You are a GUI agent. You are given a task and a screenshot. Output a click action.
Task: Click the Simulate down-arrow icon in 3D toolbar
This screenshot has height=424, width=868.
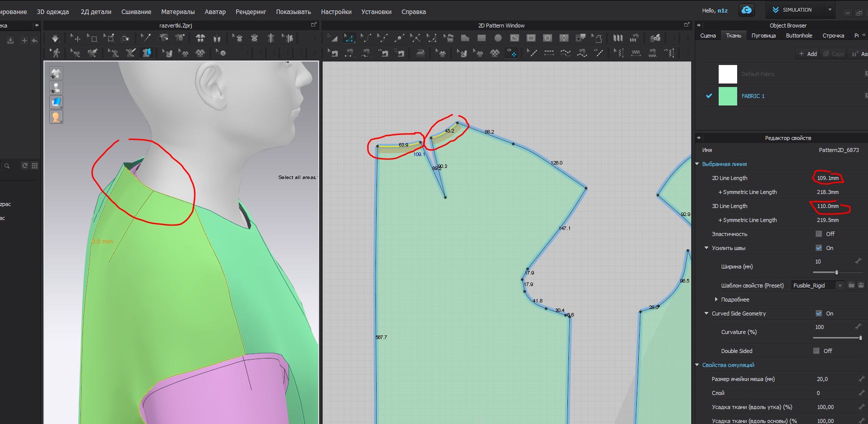55,38
